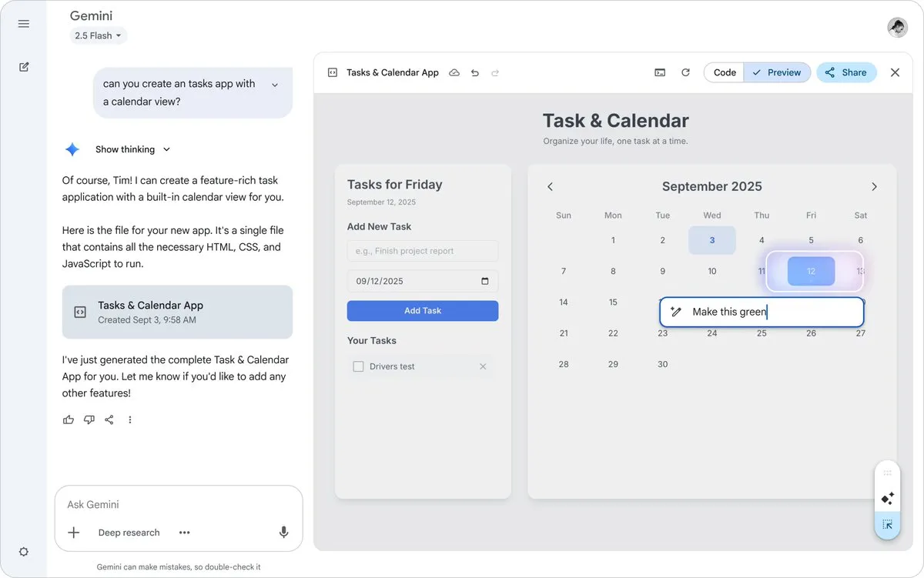Click the Make this green edit field
Viewport: 924px width, 578px height.
pos(762,312)
